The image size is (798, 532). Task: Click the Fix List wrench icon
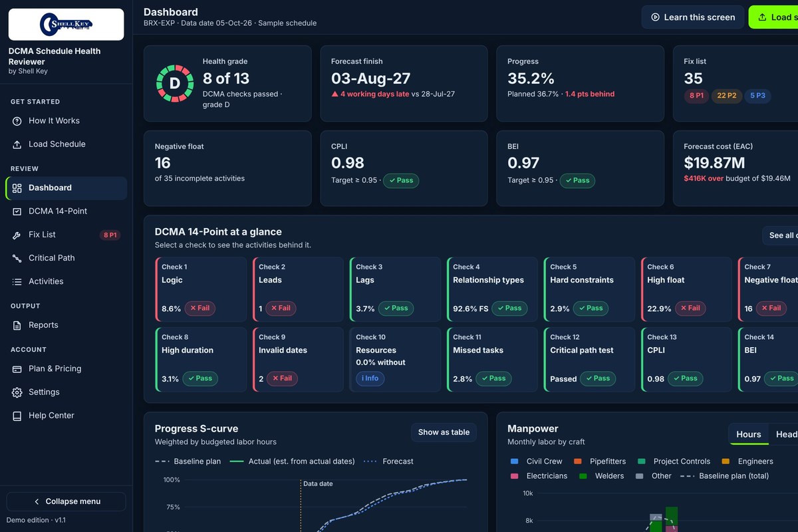point(17,235)
